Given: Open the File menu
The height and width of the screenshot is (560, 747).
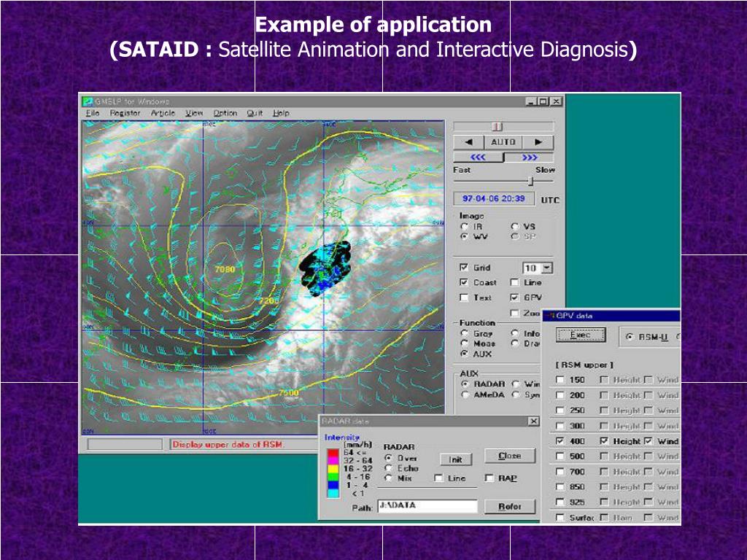Looking at the screenshot, I should (93, 113).
